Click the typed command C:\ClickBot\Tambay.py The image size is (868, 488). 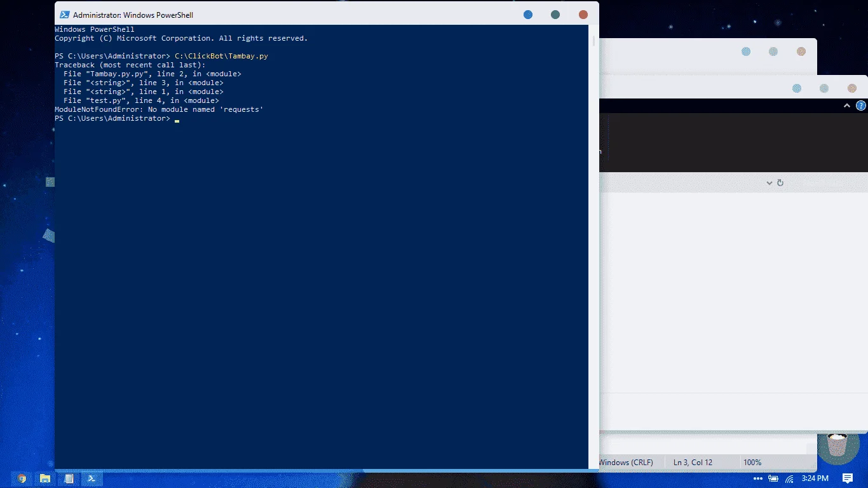click(x=221, y=56)
